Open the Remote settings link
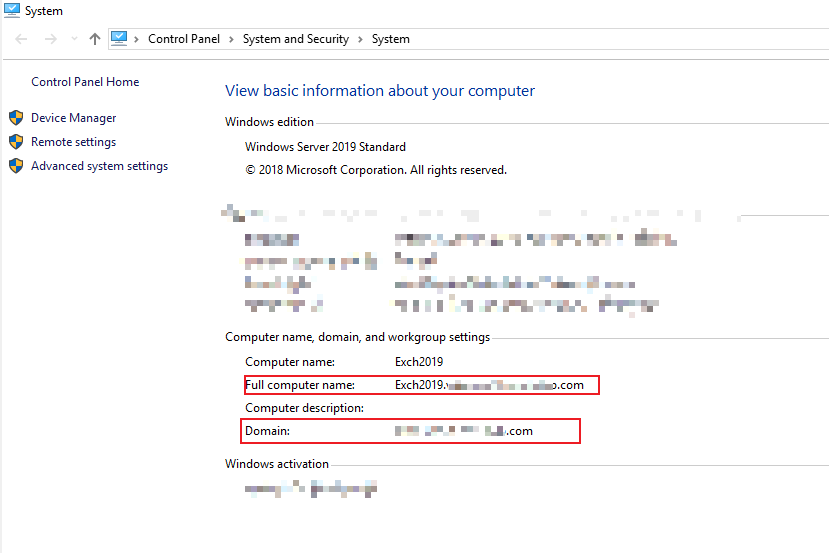 point(73,142)
